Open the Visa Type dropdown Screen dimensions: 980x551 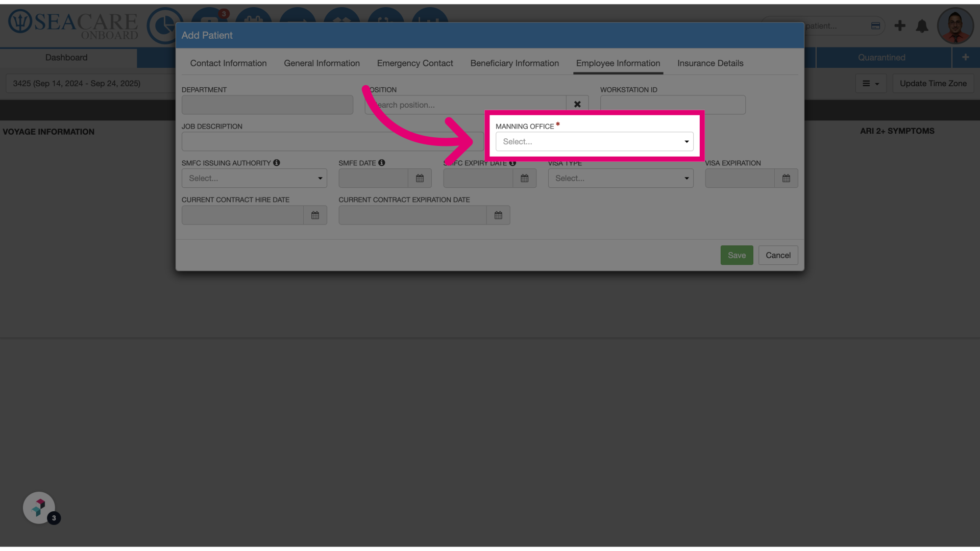pos(621,178)
